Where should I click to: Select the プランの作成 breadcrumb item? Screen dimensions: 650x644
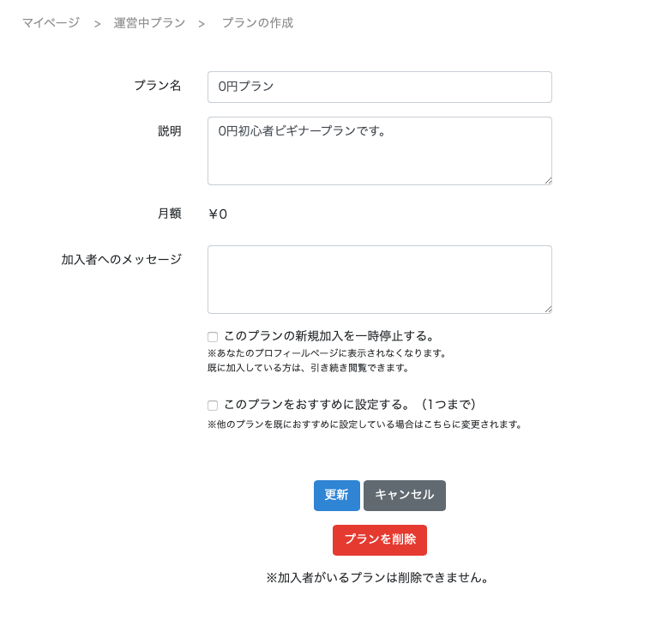coord(257,23)
